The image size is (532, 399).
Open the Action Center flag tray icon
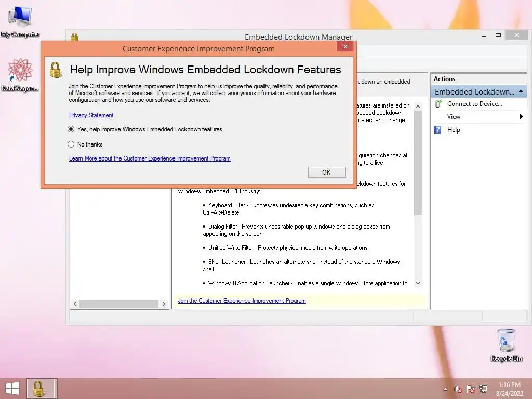coord(471,389)
